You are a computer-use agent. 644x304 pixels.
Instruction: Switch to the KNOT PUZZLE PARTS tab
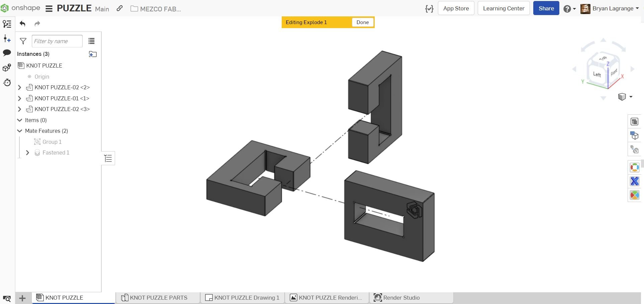[x=158, y=298]
